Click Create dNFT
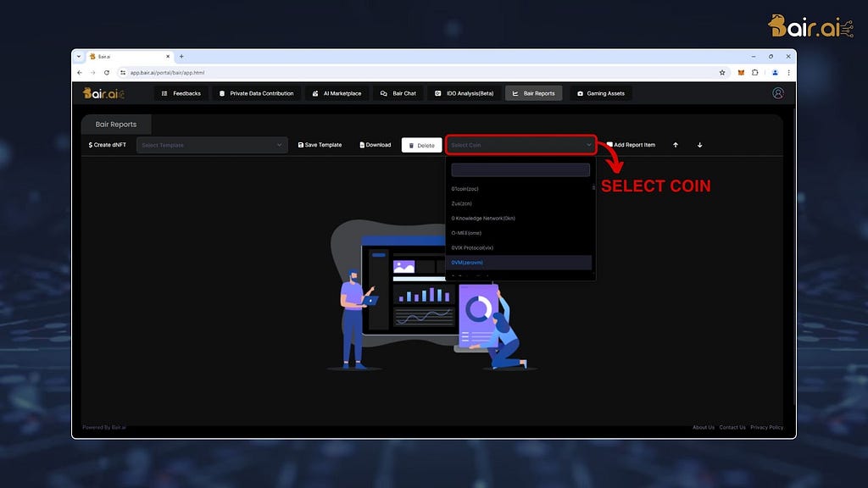 (108, 145)
